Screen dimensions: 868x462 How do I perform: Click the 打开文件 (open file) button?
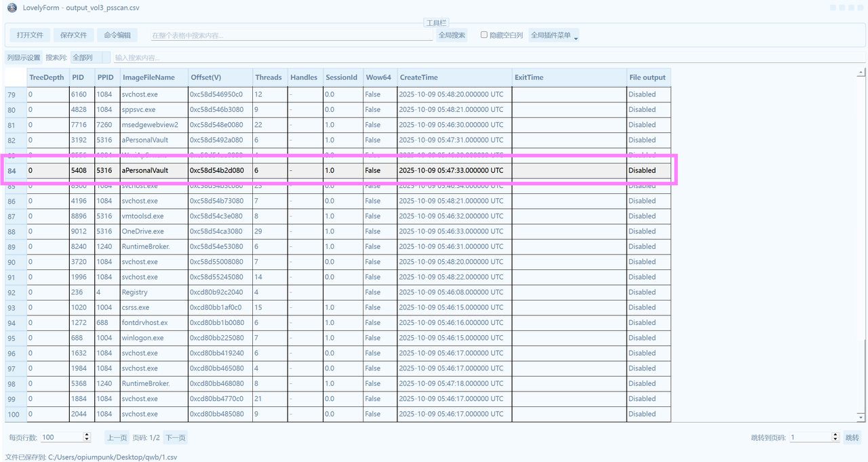click(30, 35)
